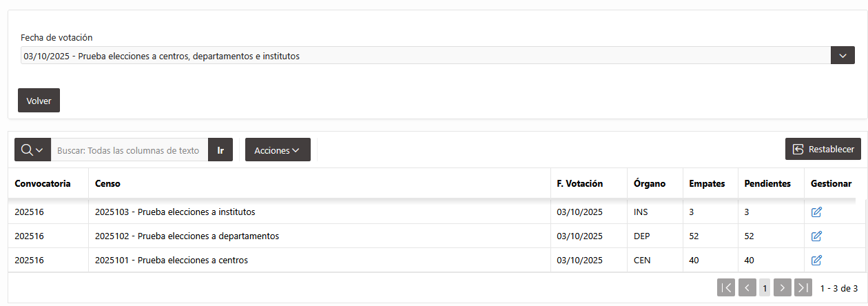The image size is (868, 306).
Task: Jump to last page of results
Action: (x=803, y=287)
